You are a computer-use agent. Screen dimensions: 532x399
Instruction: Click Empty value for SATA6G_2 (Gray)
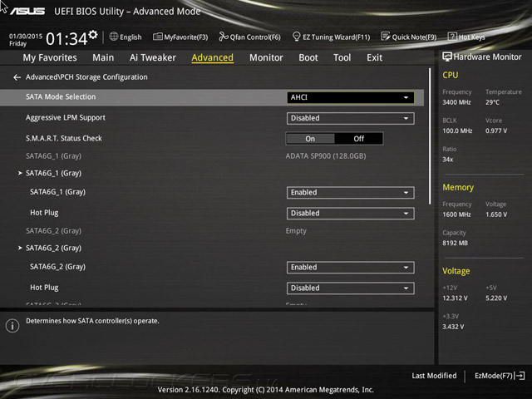coord(296,231)
